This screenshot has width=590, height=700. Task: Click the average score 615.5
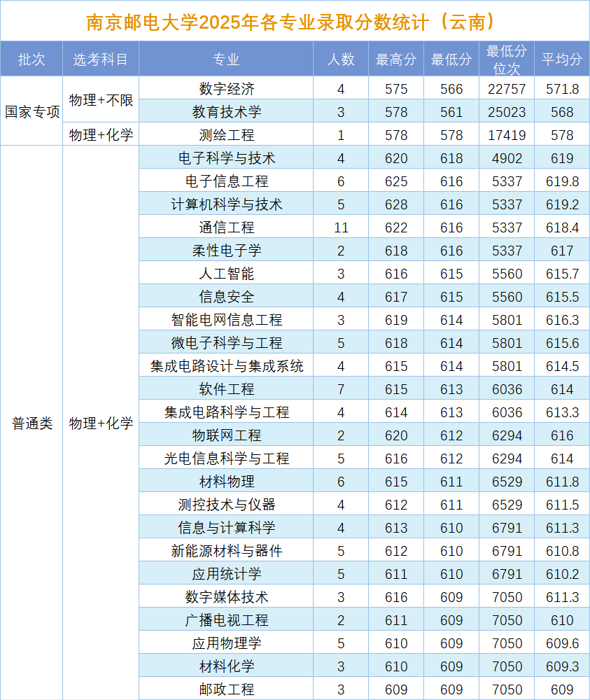[x=562, y=297]
